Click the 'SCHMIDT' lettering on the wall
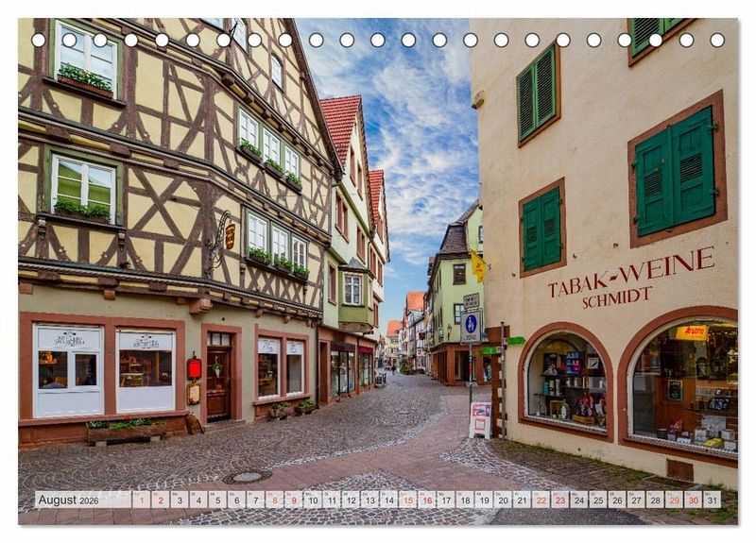756x543 pixels. (617, 297)
